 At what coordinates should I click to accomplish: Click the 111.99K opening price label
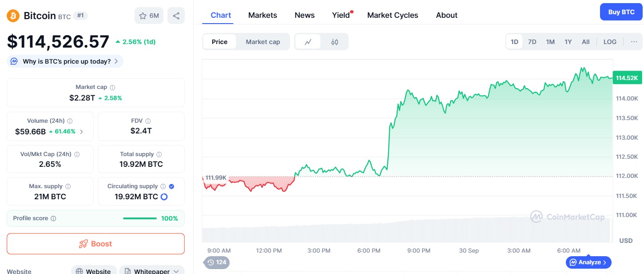(215, 177)
